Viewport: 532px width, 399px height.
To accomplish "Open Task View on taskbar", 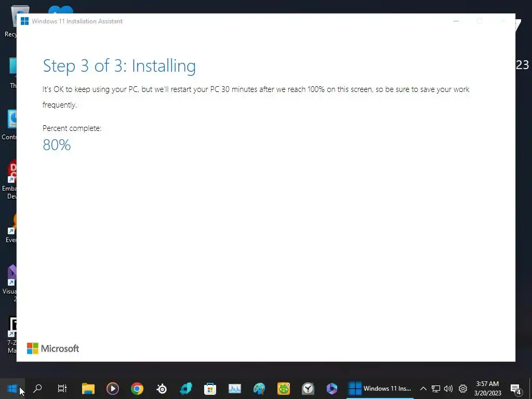I will point(62,389).
